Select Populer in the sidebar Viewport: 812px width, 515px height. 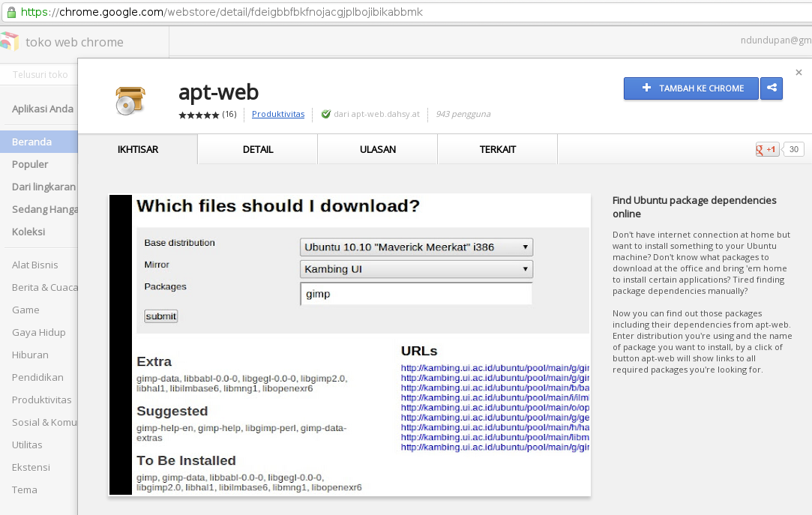[30, 164]
